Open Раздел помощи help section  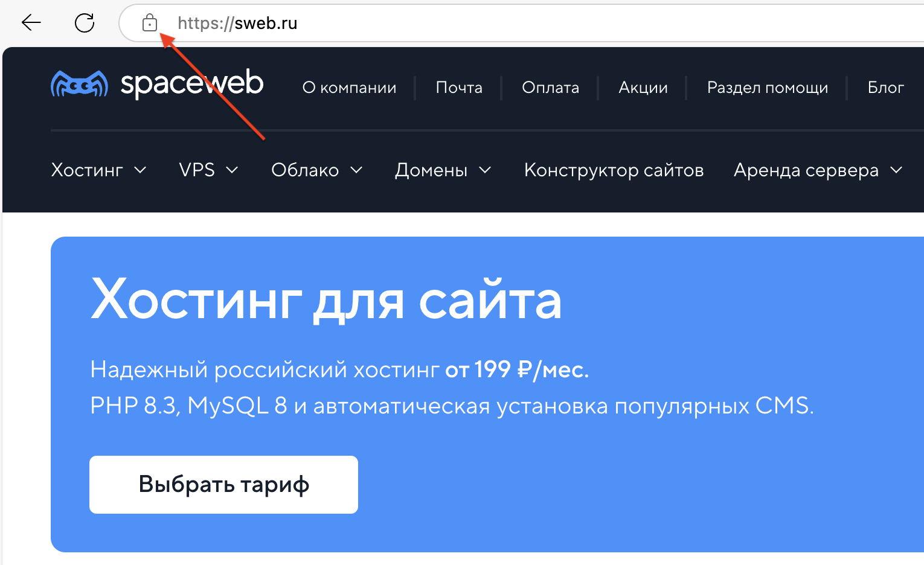click(x=767, y=88)
